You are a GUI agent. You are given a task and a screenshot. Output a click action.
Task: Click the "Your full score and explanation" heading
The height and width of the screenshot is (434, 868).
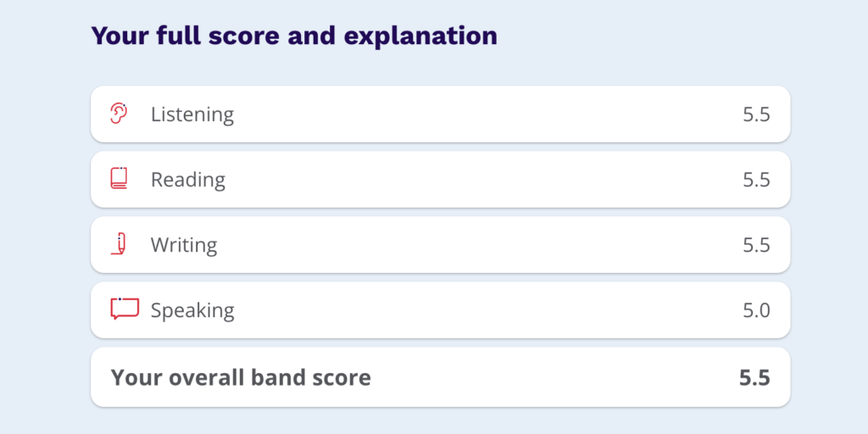pyautogui.click(x=294, y=36)
